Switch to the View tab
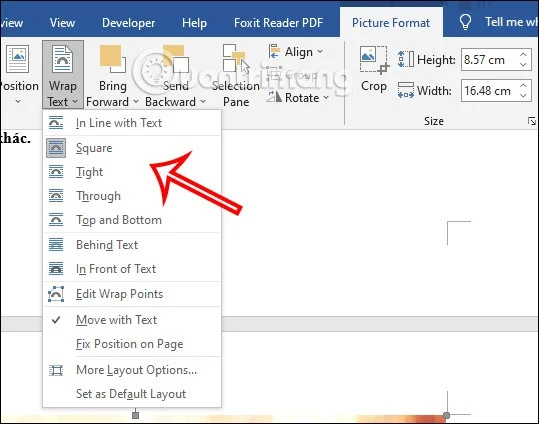539x424 pixels. pos(62,23)
